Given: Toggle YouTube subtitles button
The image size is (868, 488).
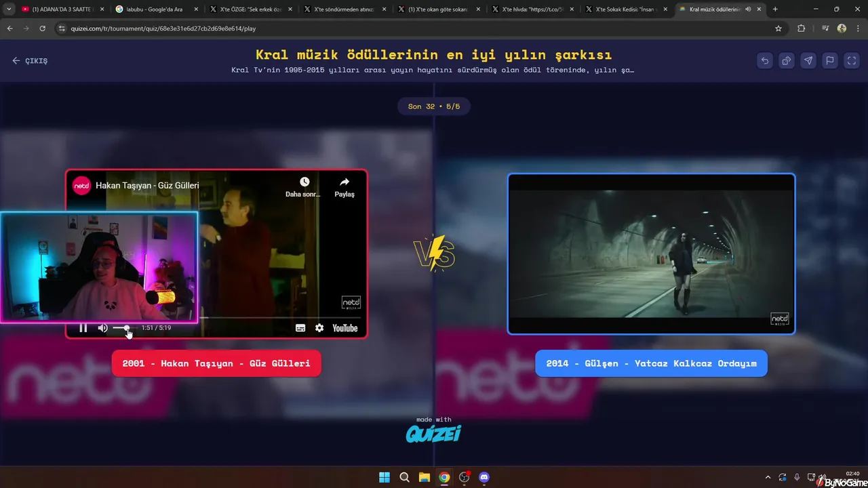Looking at the screenshot, I should click(x=300, y=328).
